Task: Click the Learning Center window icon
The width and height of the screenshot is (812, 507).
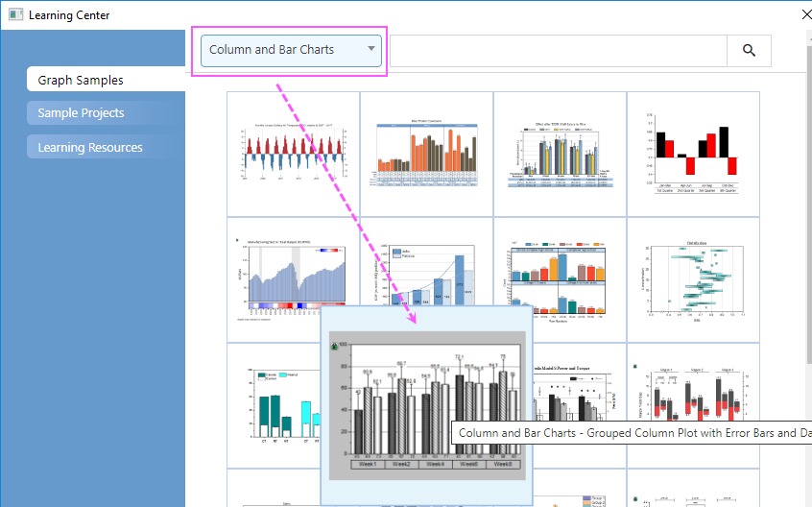Action: [15, 14]
